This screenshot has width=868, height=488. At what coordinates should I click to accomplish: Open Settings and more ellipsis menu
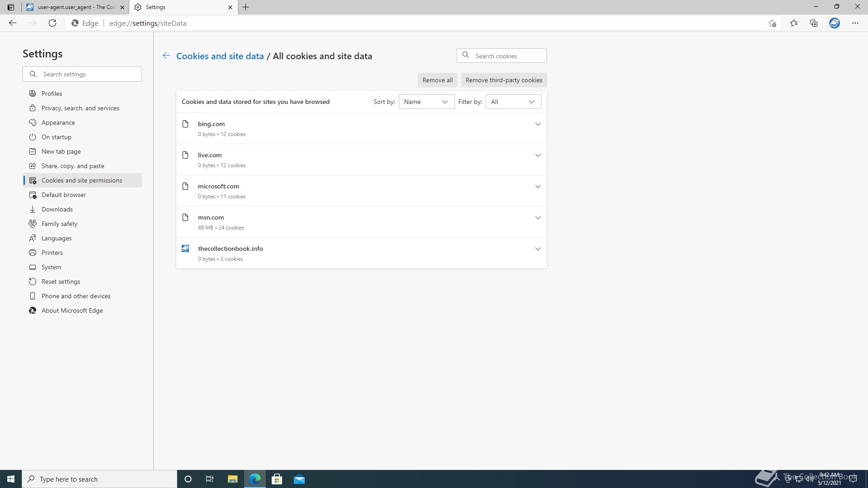tap(855, 23)
